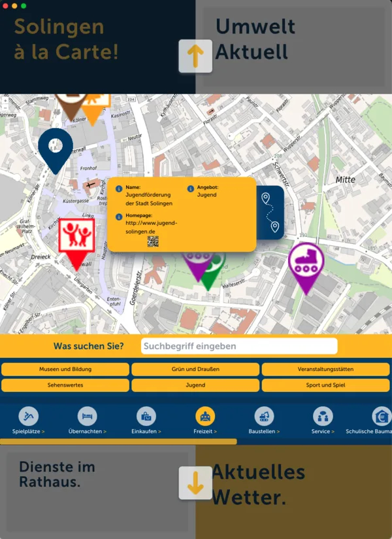Click the Einkaufen > label

(146, 432)
